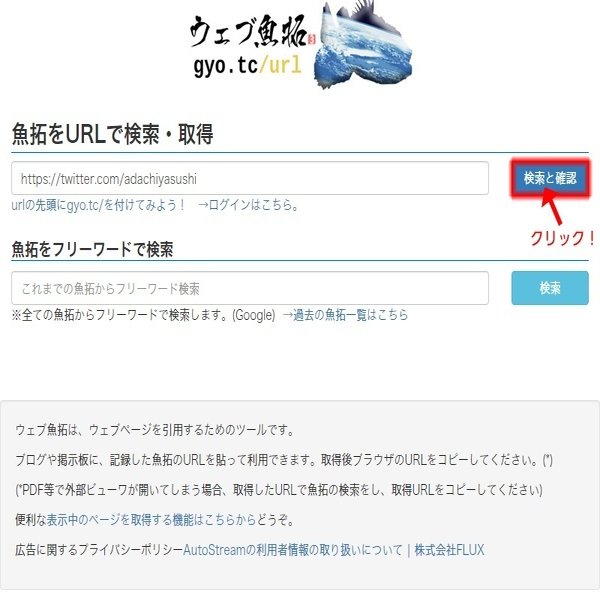The height and width of the screenshot is (600, 600).
Task: Click the red クリック！ annotation label
Action: (562, 238)
